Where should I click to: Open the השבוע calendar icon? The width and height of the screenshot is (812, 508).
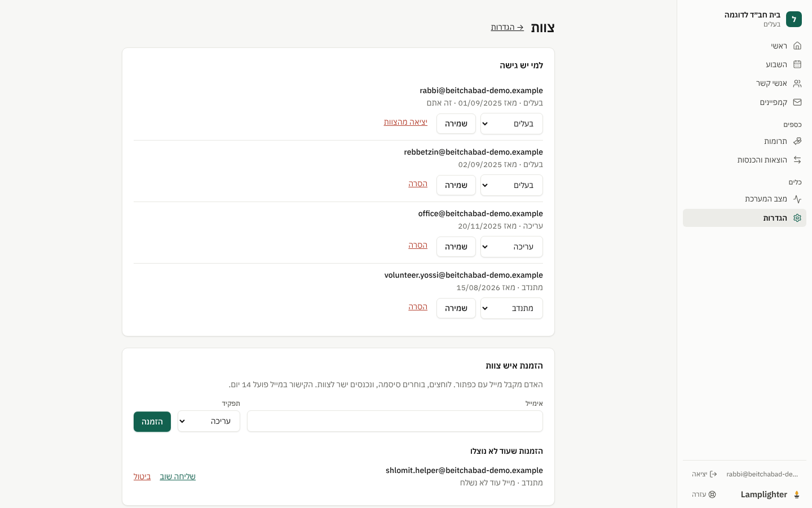(797, 64)
